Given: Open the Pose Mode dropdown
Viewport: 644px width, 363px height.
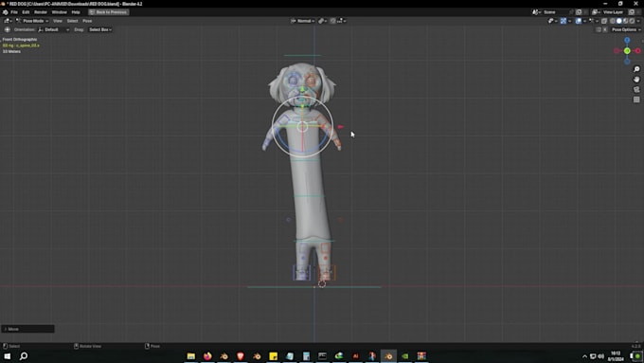Looking at the screenshot, I should [32, 21].
